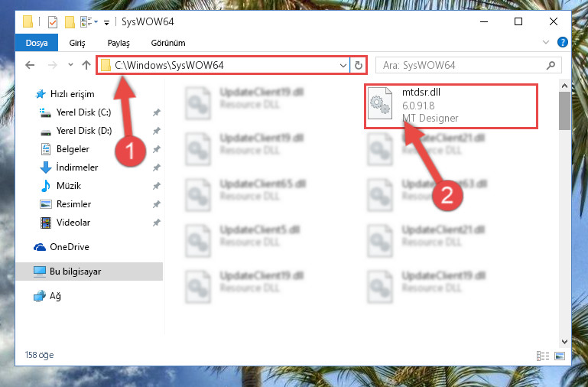Minimize the SysWOW64 window
The height and width of the screenshot is (387, 588).
(484, 21)
